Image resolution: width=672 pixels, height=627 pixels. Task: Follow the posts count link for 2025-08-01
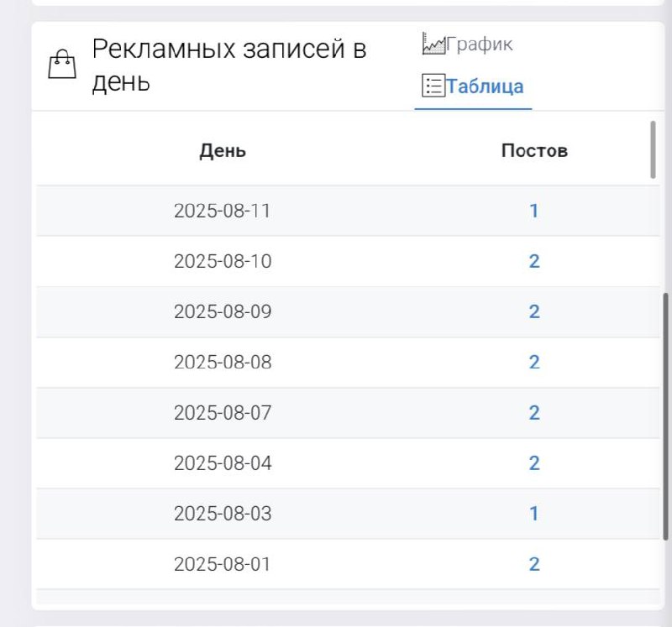[x=534, y=563]
